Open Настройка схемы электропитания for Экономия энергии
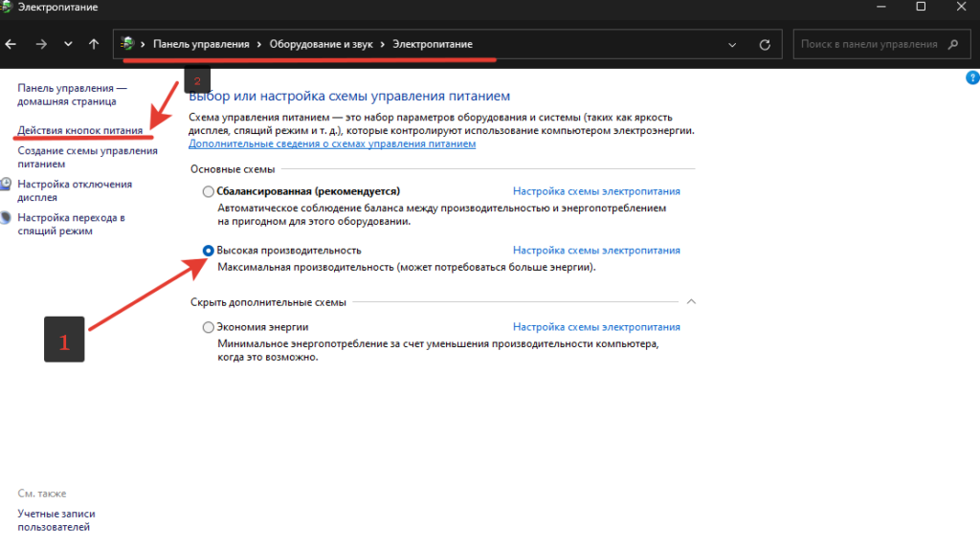The width and height of the screenshot is (980, 549). pos(596,327)
